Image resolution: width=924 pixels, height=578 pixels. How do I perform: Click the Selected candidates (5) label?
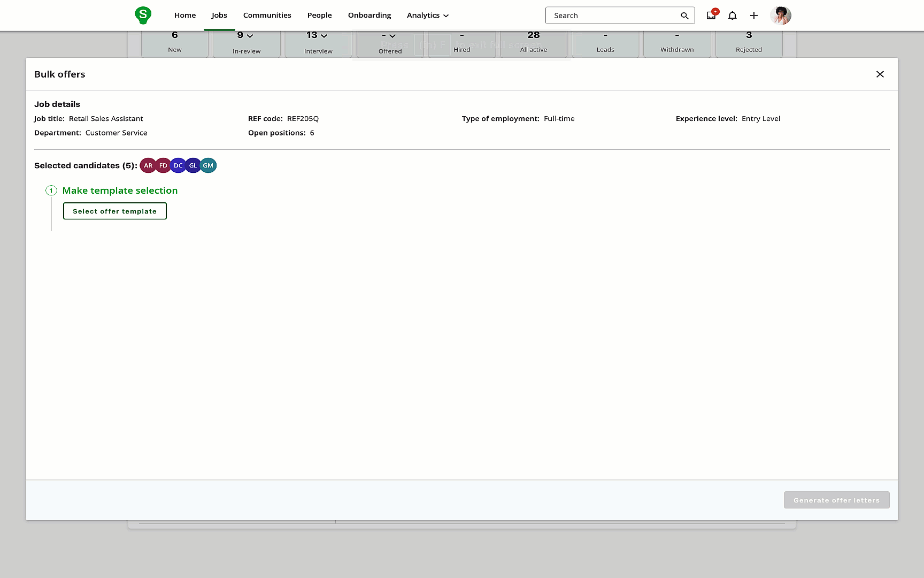pos(86,166)
